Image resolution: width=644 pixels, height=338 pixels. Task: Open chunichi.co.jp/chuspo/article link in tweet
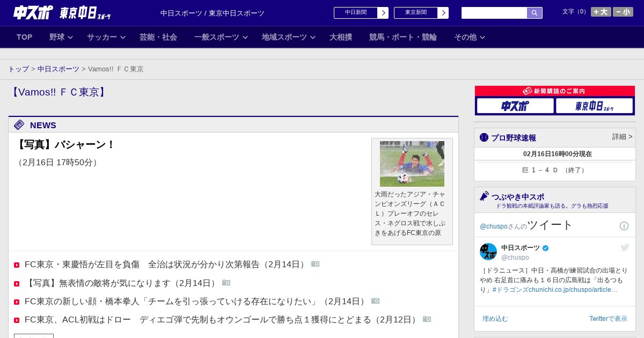coord(573,290)
